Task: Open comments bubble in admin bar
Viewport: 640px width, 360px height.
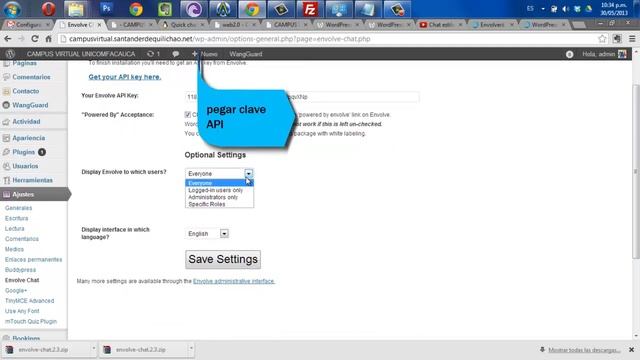Action: click(176, 54)
